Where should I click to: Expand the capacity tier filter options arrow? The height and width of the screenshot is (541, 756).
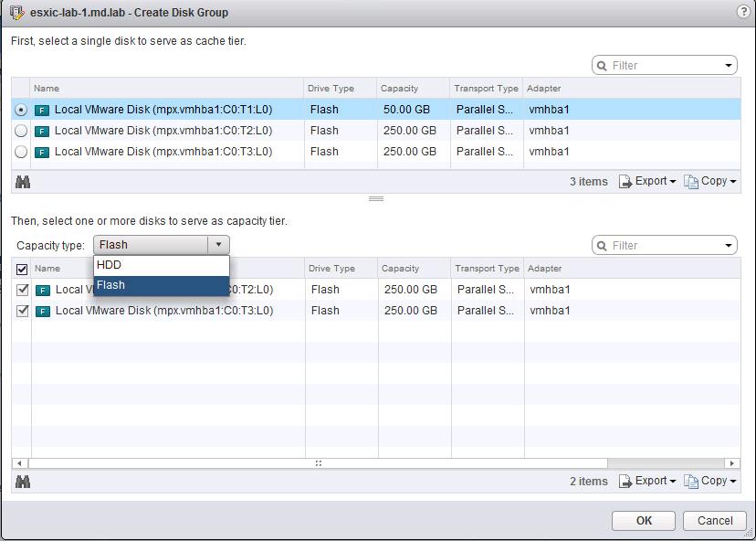(728, 246)
